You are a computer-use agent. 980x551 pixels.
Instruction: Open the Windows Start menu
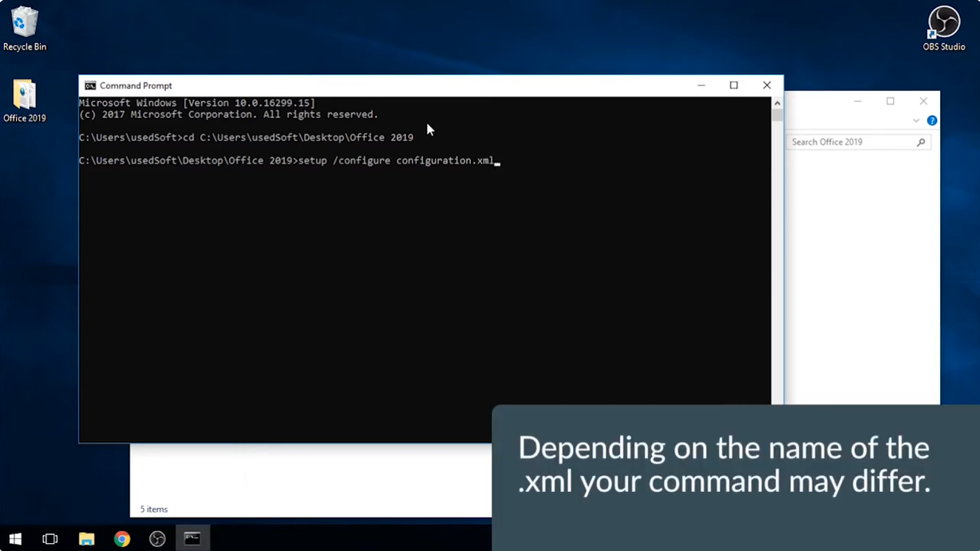[15, 539]
